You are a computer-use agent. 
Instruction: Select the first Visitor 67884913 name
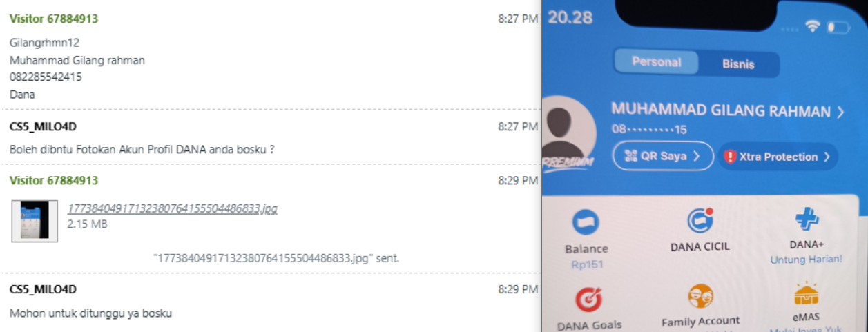(54, 19)
